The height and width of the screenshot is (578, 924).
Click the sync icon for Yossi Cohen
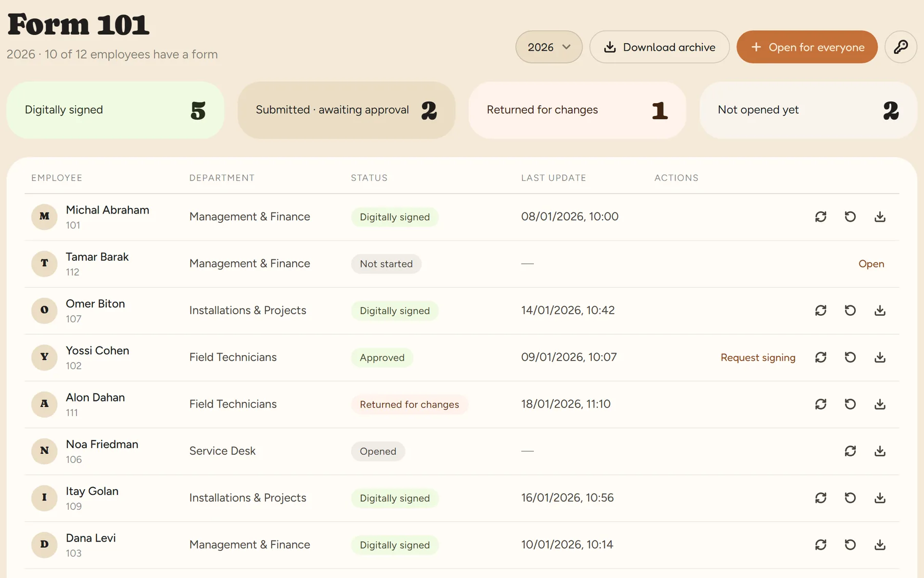[821, 357]
